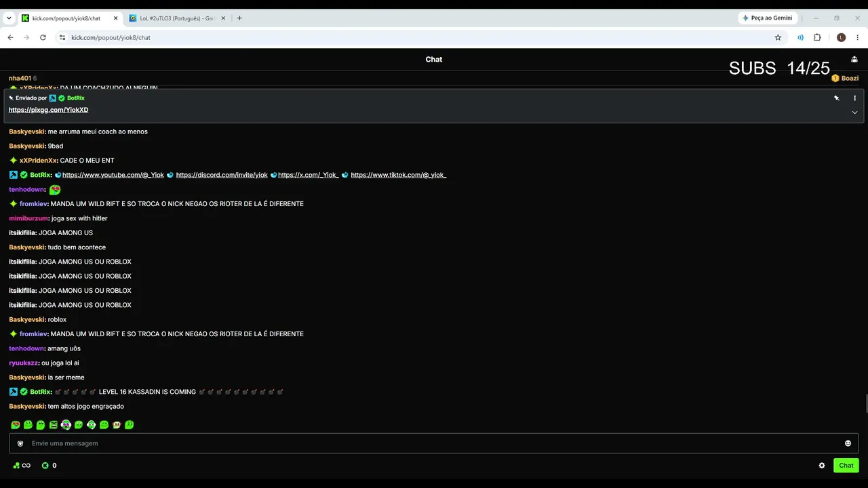Open the emoji picker smiley button
The image size is (868, 488).
point(848,443)
